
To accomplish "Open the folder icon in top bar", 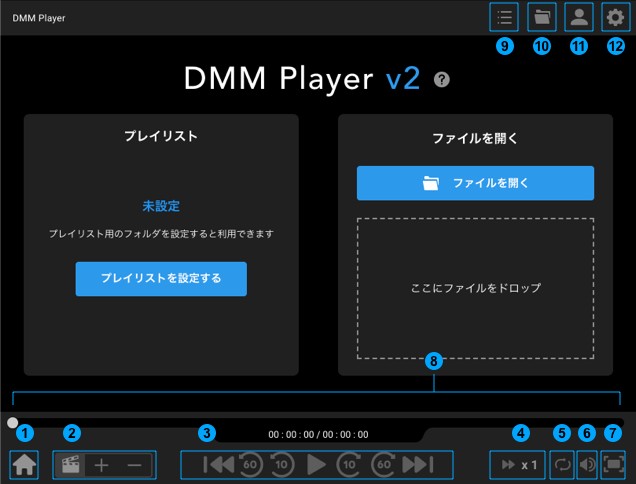I will [541, 17].
